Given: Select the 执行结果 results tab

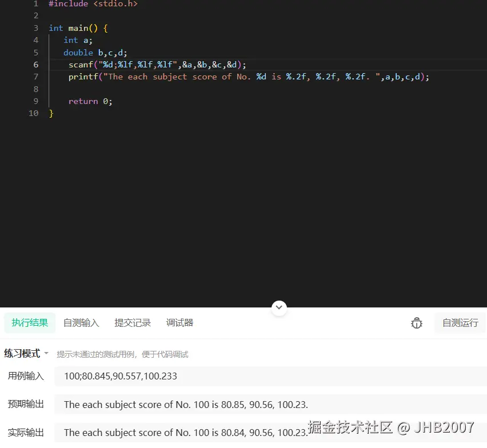Looking at the screenshot, I should [29, 323].
